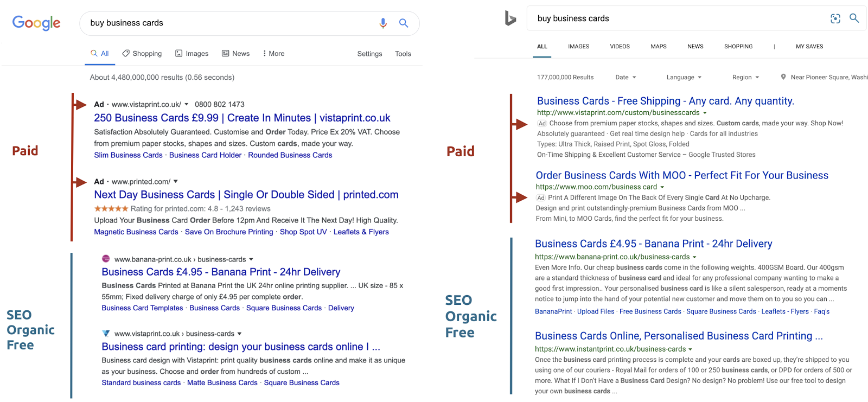Click Leaflets & Flyers sitelink

tap(361, 232)
